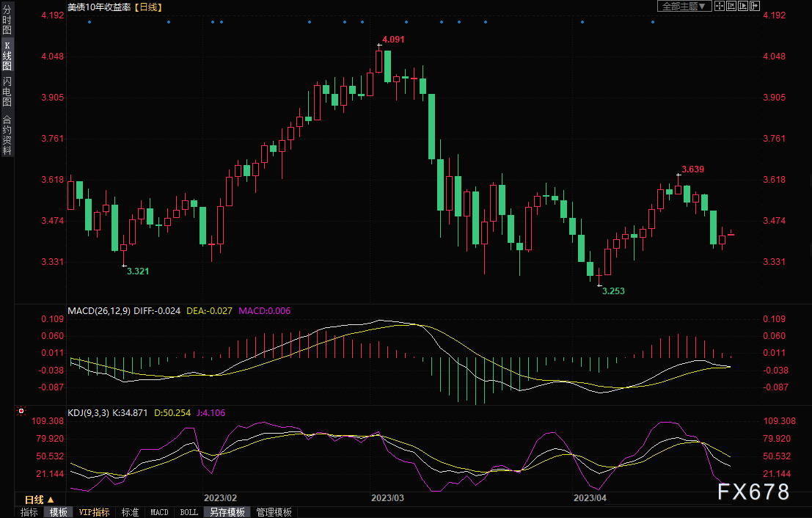Switch to 分时图 view
This screenshot has height=518, width=812.
(x=7, y=21)
